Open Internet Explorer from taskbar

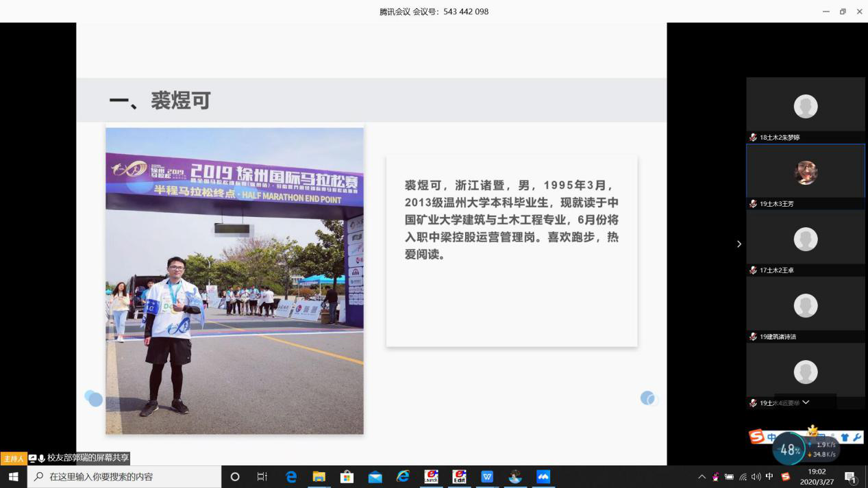point(403,476)
